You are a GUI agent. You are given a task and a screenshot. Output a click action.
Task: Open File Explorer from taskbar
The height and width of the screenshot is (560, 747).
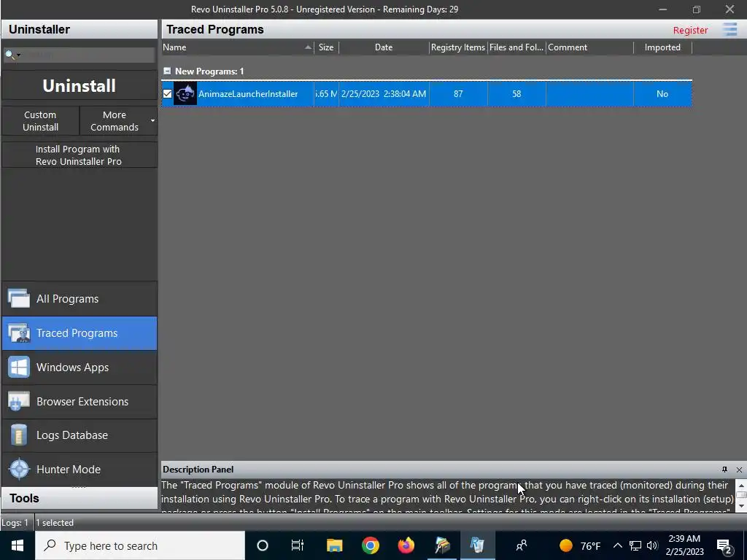click(x=334, y=545)
